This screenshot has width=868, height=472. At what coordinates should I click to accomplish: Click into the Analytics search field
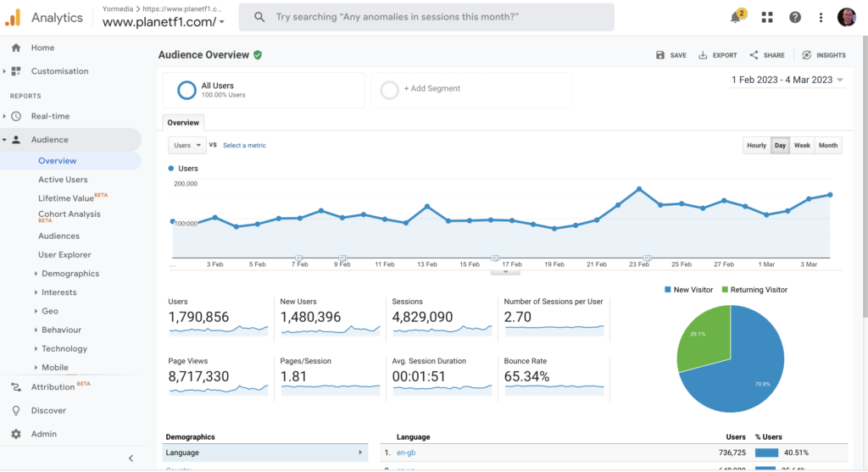pos(426,17)
